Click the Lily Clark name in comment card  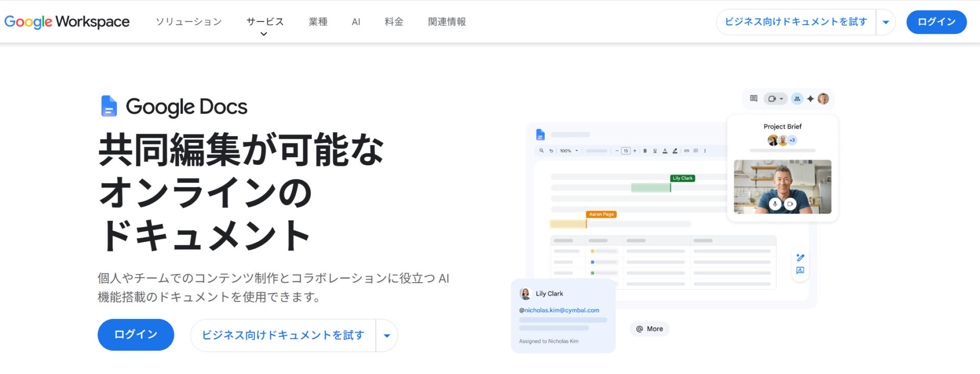pyautogui.click(x=549, y=293)
